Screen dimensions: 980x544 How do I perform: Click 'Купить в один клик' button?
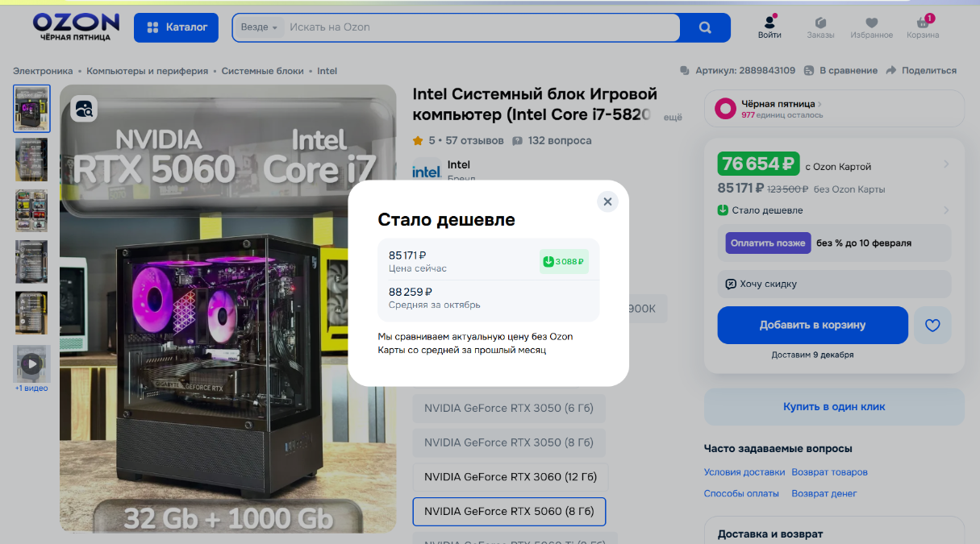click(834, 407)
